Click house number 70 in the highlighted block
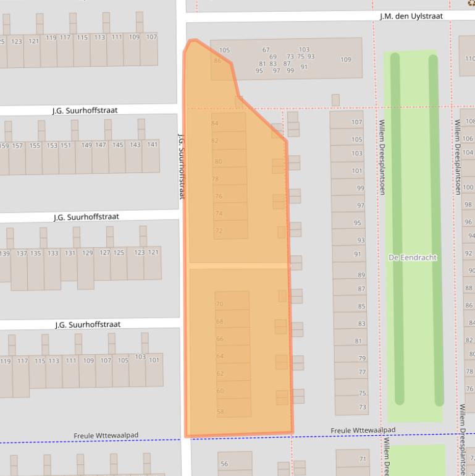This screenshot has width=475, height=476. [219, 304]
